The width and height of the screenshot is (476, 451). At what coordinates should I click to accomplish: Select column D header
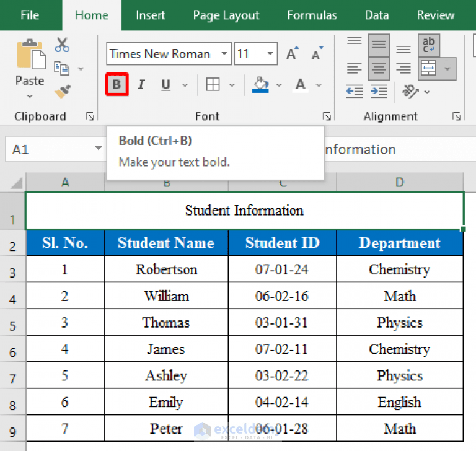coord(400,182)
